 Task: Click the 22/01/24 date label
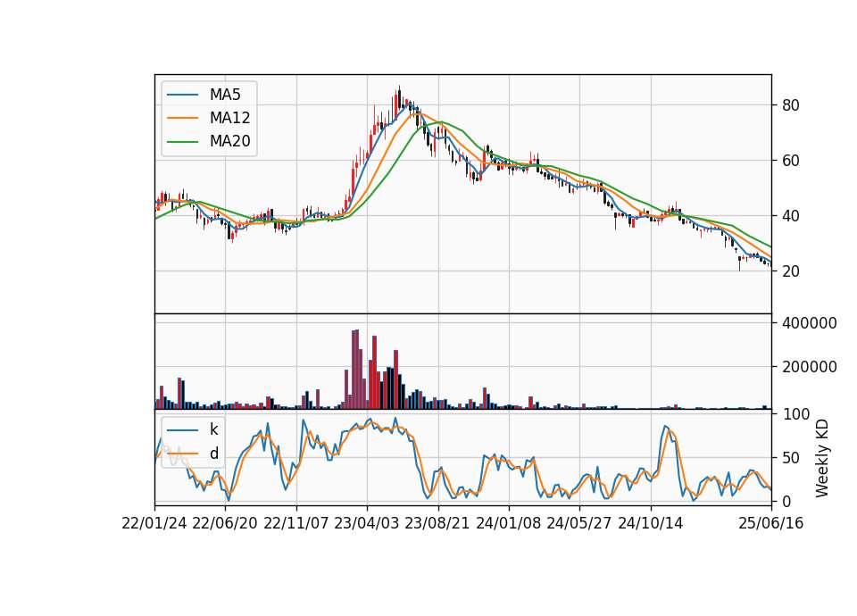tap(154, 523)
